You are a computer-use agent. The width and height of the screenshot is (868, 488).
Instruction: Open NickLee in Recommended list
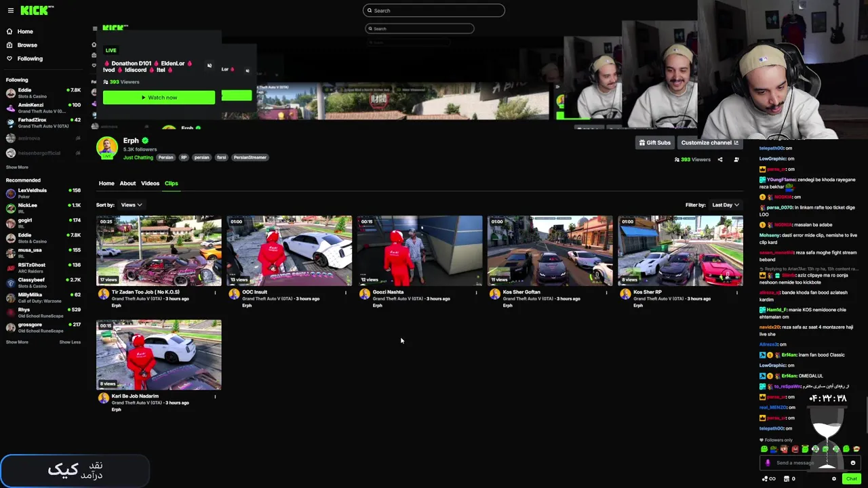pos(43,208)
